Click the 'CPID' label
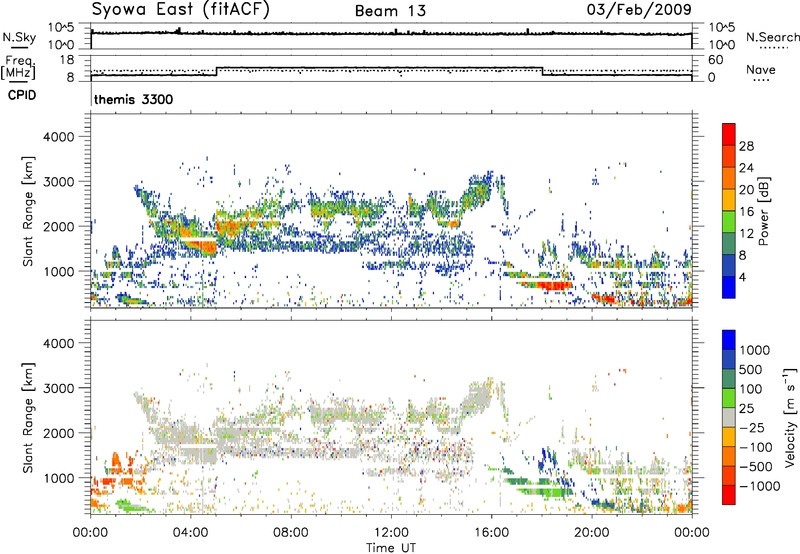 [22, 95]
